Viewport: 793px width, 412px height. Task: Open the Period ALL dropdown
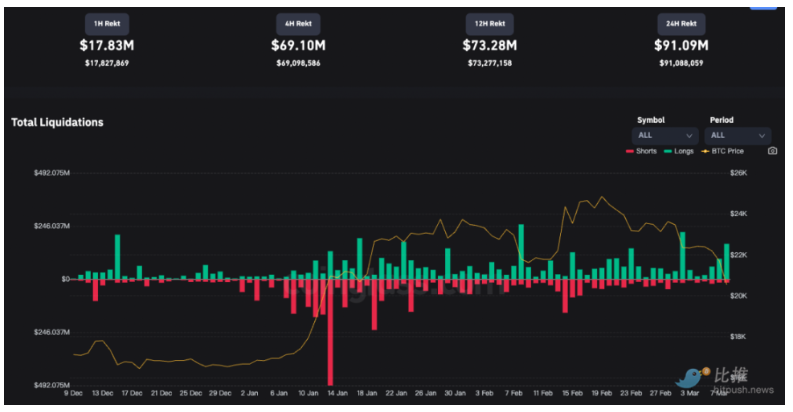(737, 135)
